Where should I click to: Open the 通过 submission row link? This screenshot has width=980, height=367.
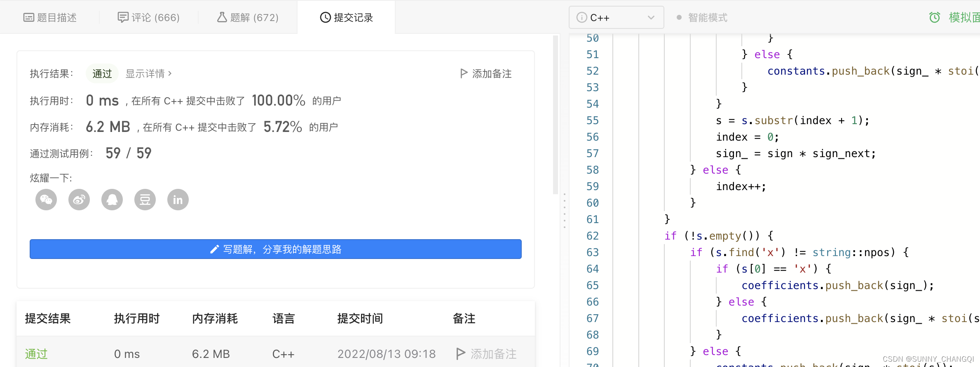36,354
